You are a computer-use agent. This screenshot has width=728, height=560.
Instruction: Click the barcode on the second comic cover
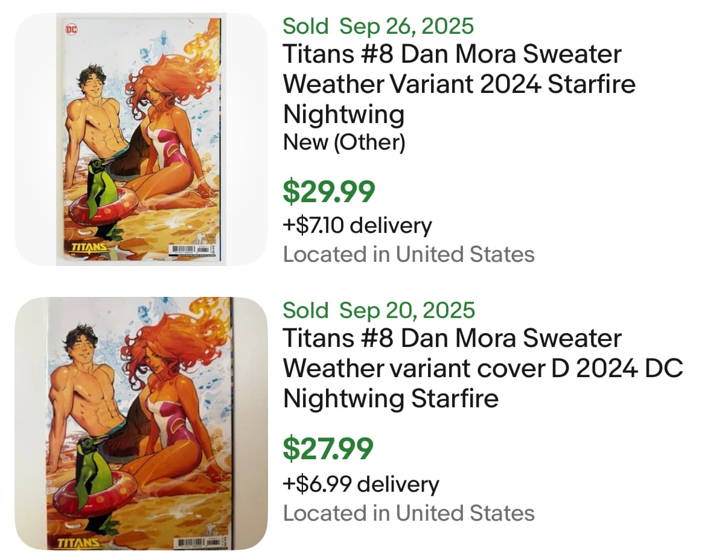pos(192,542)
